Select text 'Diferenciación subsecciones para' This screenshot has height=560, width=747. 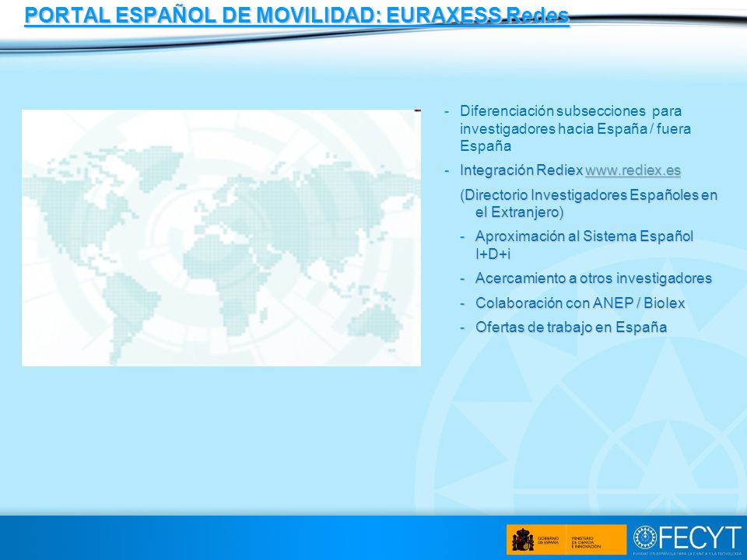pos(570,111)
